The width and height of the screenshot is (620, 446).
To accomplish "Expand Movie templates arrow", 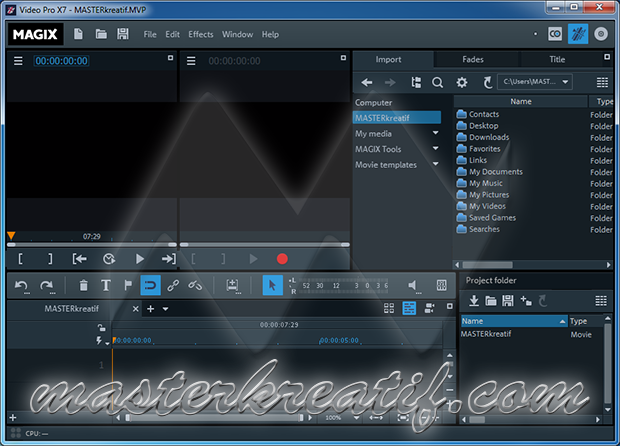I will coord(435,164).
